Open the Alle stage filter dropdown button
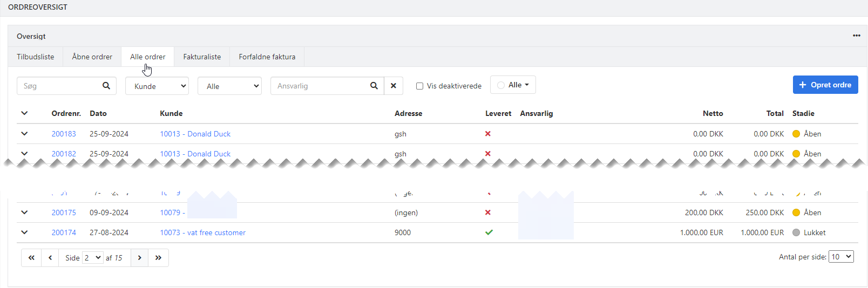The image size is (868, 288). pyautogui.click(x=513, y=85)
